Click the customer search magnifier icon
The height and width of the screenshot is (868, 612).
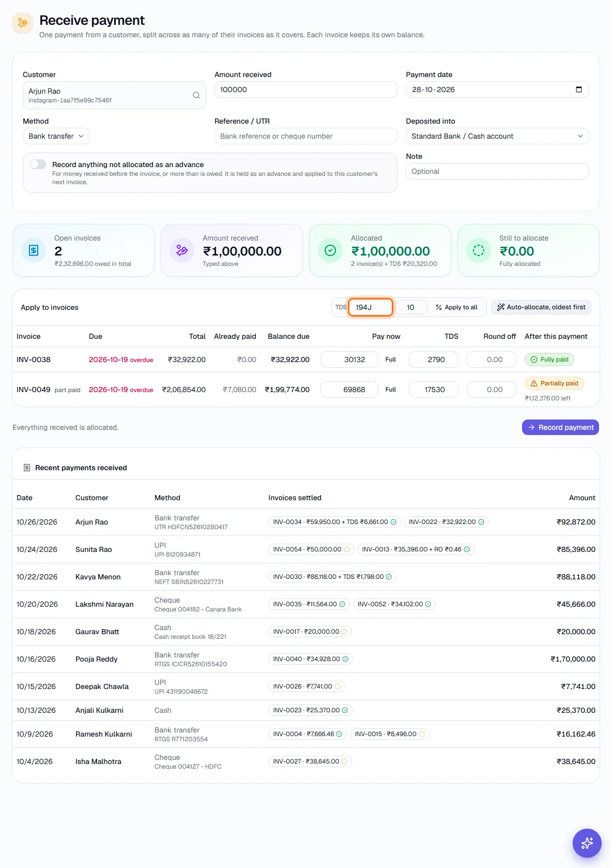[x=196, y=95]
